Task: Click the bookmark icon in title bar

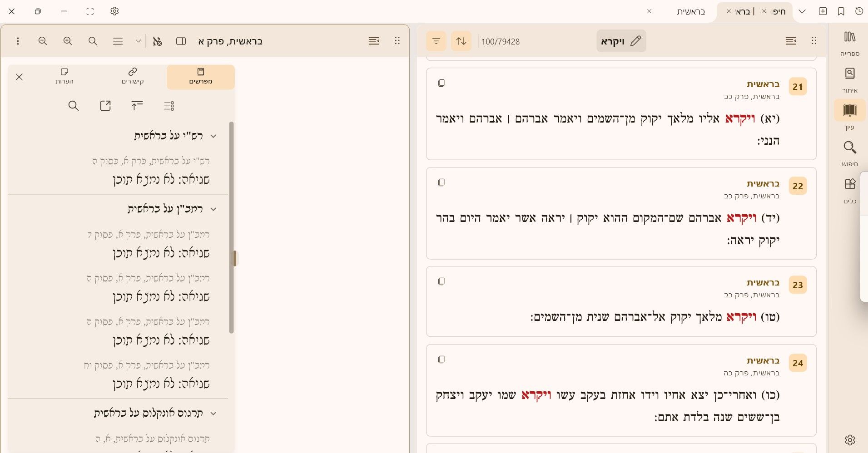Action: click(x=841, y=11)
